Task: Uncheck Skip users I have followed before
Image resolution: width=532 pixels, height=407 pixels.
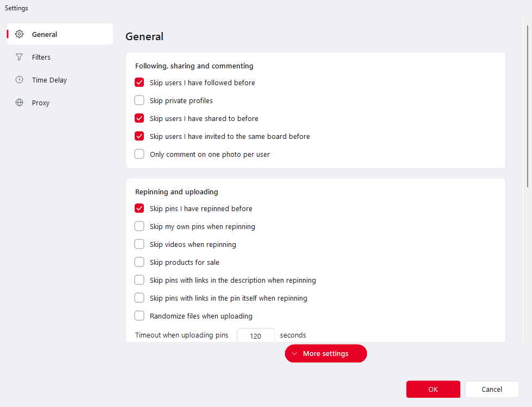Action: (x=139, y=82)
